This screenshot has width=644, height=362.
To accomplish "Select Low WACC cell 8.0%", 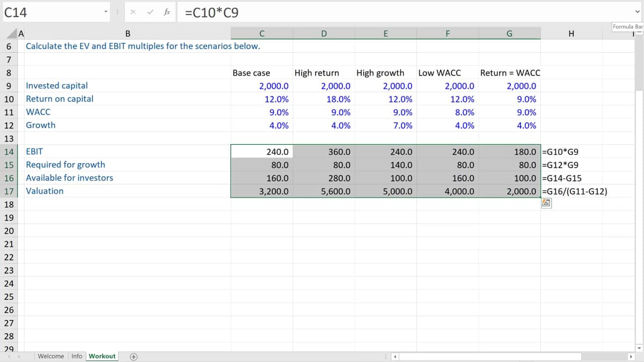I will click(x=448, y=112).
